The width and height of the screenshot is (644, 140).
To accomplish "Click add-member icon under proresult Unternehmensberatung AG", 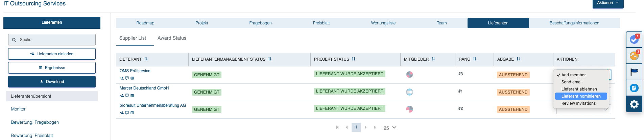I will click(x=122, y=113).
